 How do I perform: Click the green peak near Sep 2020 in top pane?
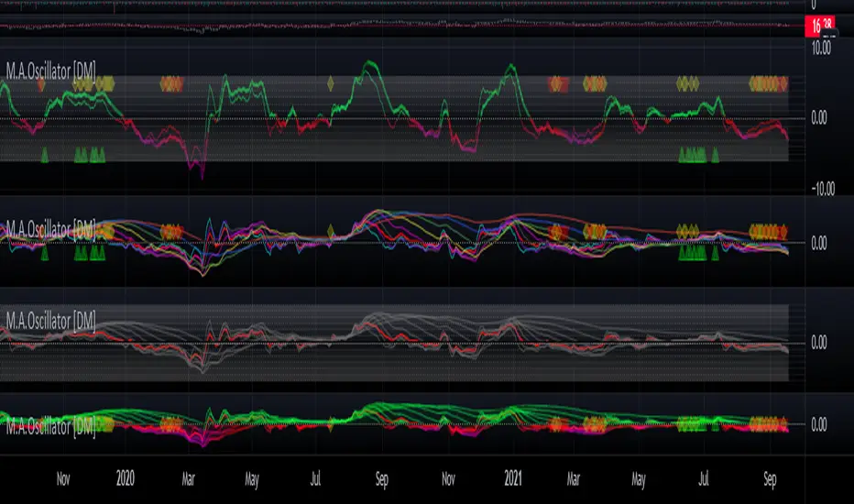click(x=369, y=64)
